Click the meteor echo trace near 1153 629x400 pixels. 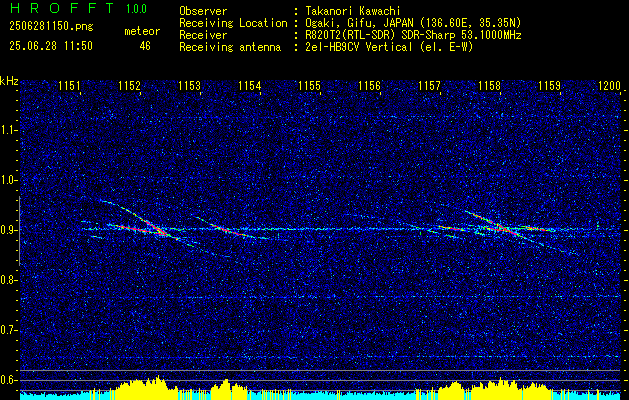[231, 230]
